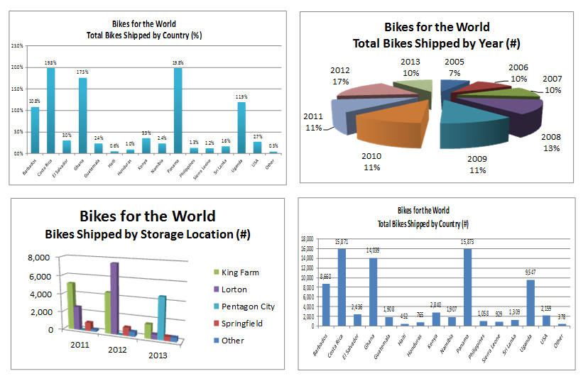Click 'Bikes Shipped by Storage Location (#)' title
Screen dimensions: 588x381
point(148,235)
